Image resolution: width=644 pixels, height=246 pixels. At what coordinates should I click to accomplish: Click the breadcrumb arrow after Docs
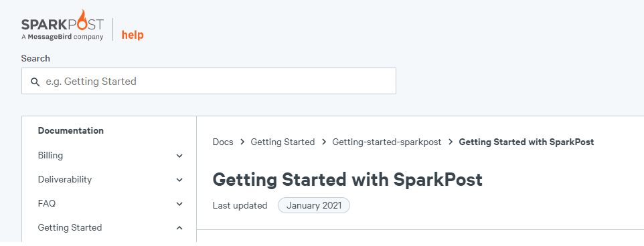tap(242, 142)
